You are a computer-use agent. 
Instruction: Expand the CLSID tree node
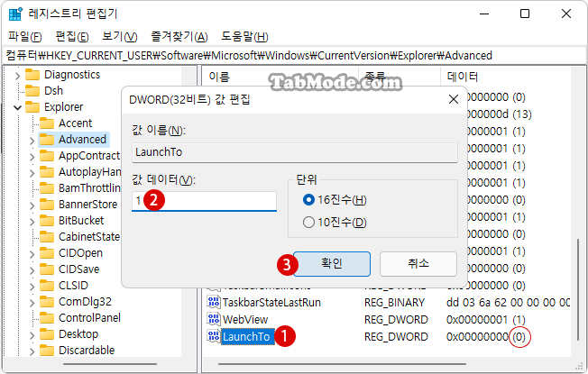tap(32, 287)
